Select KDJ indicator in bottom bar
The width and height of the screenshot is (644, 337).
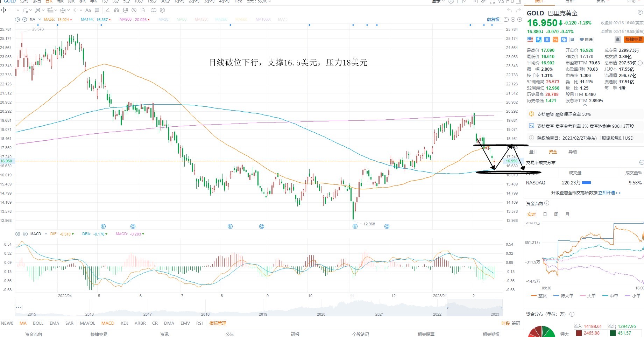[125, 323]
